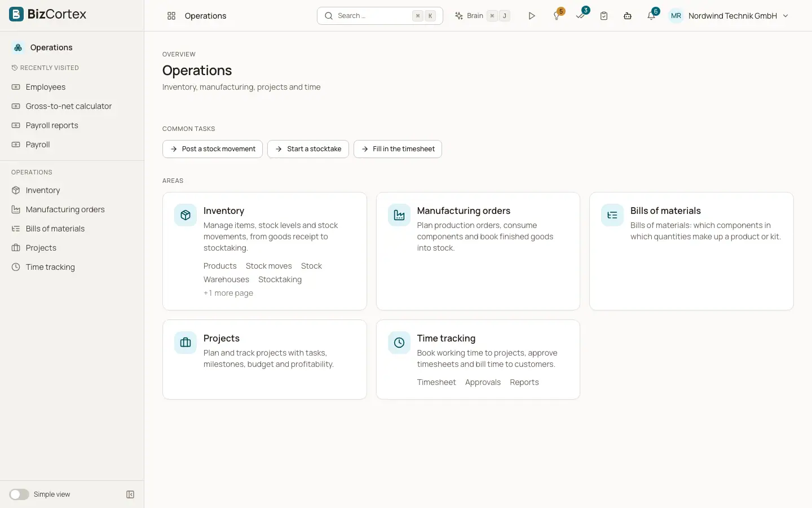Click Post a stock movement button
The height and width of the screenshot is (508, 812).
tap(213, 149)
